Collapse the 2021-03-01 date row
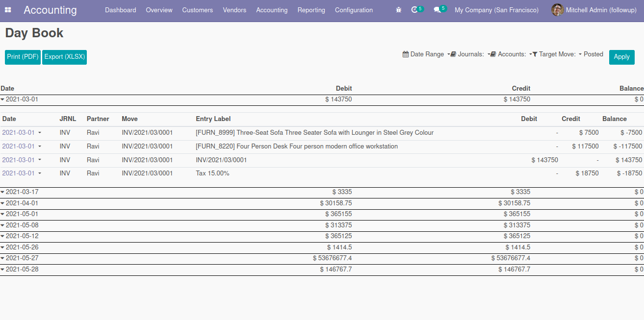644x320 pixels. pyautogui.click(x=20, y=99)
